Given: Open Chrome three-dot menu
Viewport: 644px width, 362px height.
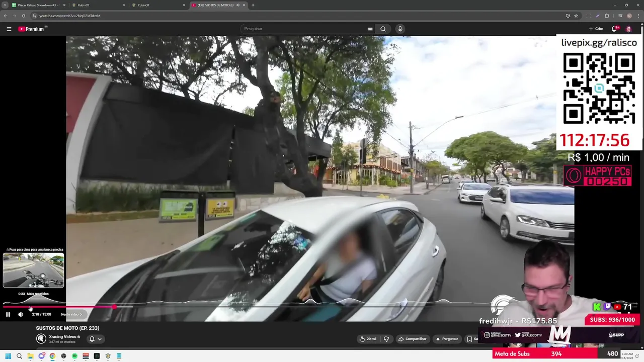Looking at the screenshot, I should (638, 16).
